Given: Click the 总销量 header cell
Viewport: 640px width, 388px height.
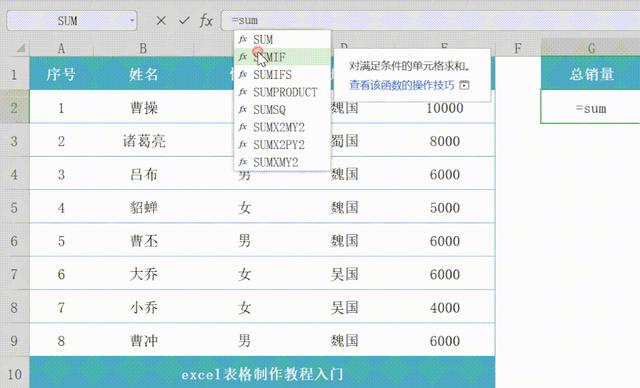Looking at the screenshot, I should point(591,74).
